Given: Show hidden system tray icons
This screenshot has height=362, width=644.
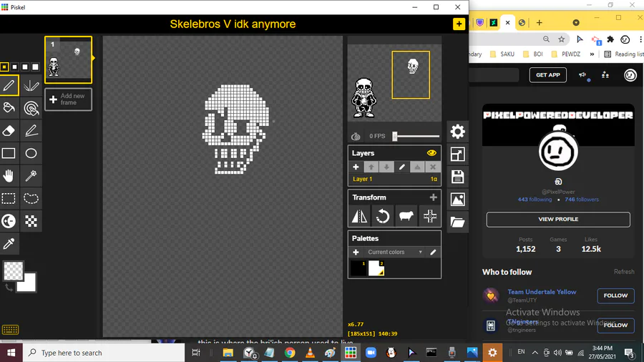Looking at the screenshot, I should point(535,353).
